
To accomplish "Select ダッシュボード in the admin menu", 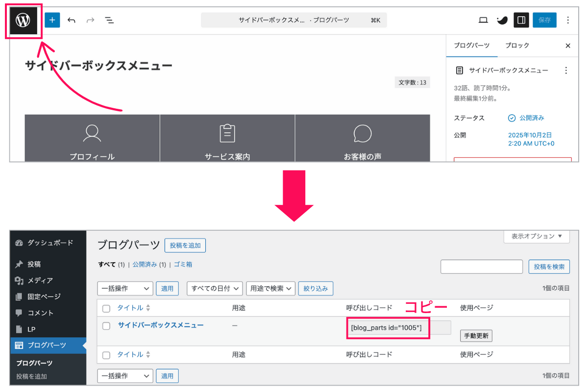I will point(50,243).
